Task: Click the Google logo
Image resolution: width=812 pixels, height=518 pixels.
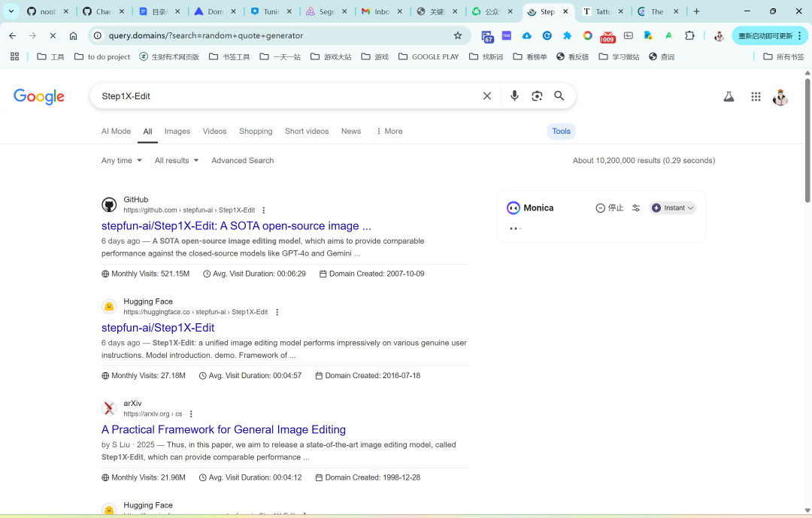Action: 39,96
